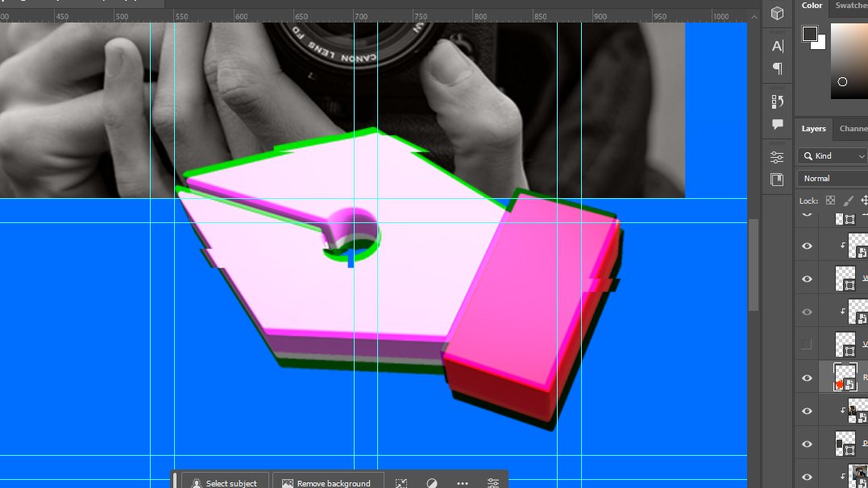Image resolution: width=868 pixels, height=488 pixels.
Task: Switch to the Swatches tab
Action: 851,6
